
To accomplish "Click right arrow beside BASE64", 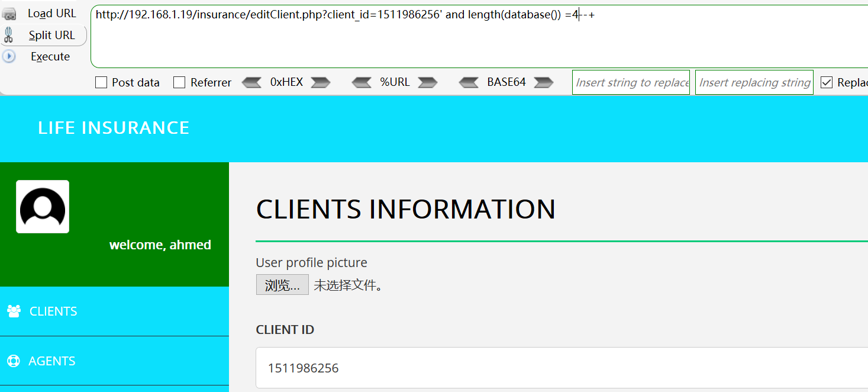I will click(x=543, y=82).
